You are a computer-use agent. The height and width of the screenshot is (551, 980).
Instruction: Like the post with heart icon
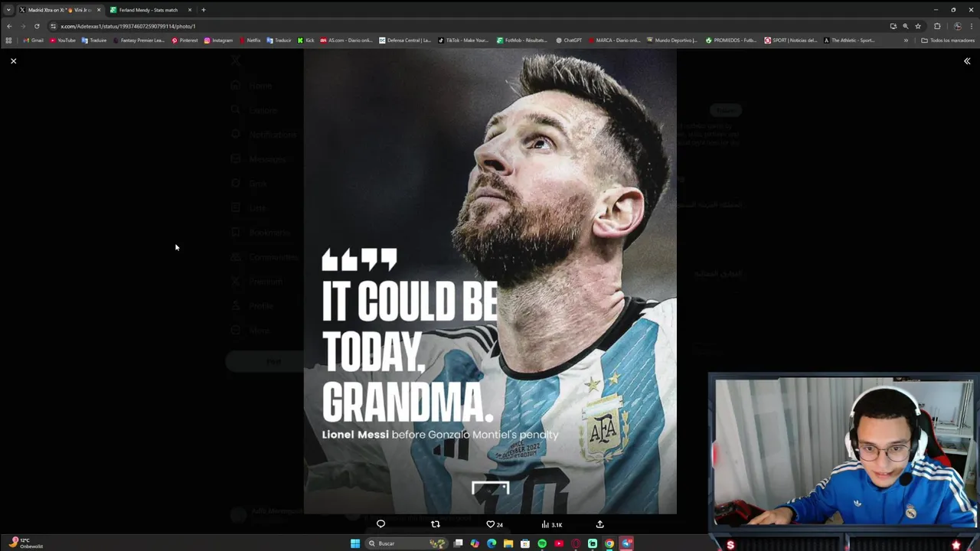[491, 524]
